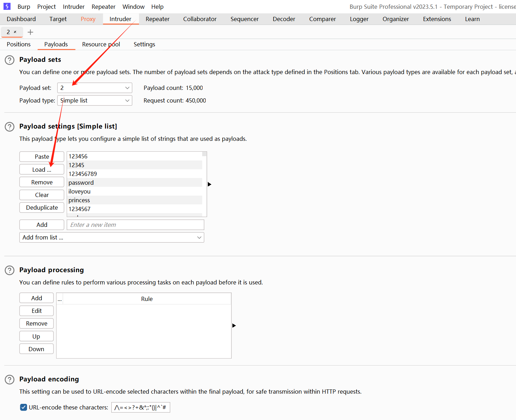Click Remove in payload processing

click(37, 323)
